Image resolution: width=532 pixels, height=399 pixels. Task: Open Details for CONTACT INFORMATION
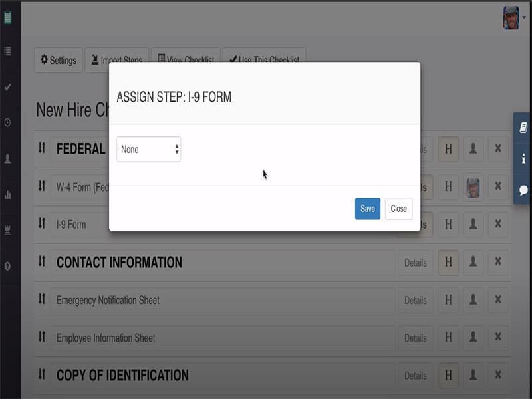[x=416, y=263]
